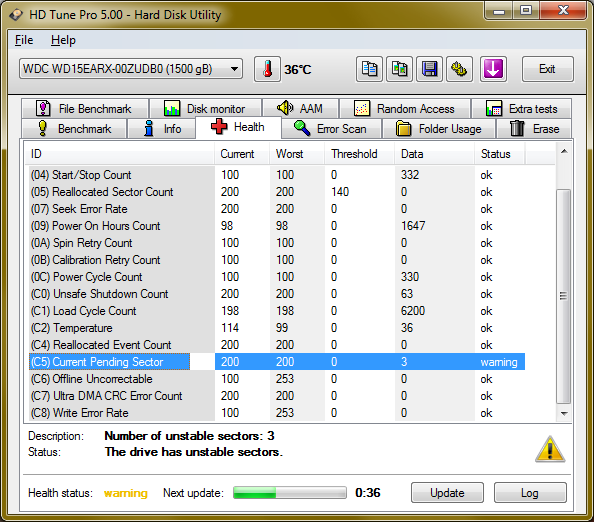Viewport: 594px width, 522px height.
Task: Click the thermometer temperature icon
Action: (x=267, y=69)
